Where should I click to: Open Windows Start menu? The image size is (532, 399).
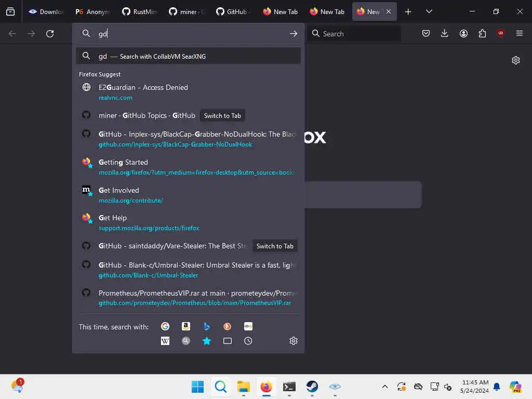pyautogui.click(x=197, y=387)
